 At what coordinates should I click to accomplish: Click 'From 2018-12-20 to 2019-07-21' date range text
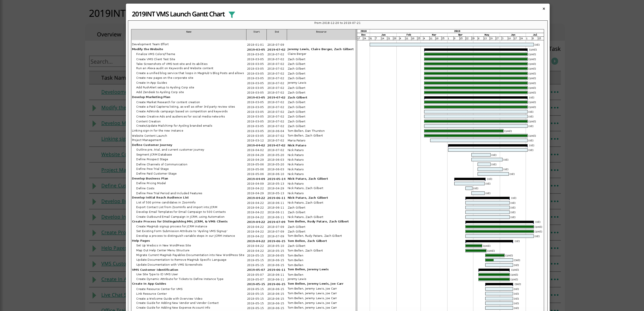(337, 23)
